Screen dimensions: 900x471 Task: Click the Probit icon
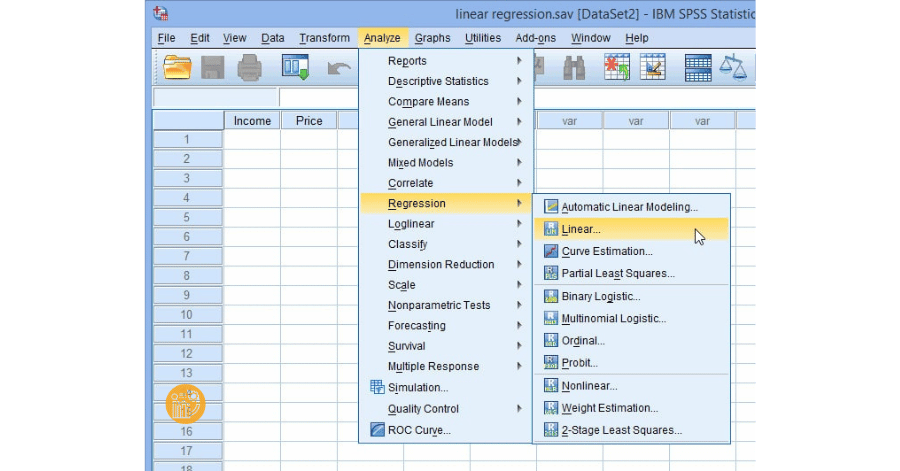[551, 363]
